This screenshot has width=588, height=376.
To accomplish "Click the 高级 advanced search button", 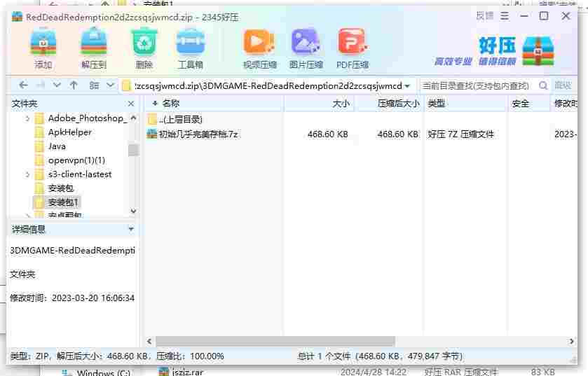I will (x=563, y=85).
